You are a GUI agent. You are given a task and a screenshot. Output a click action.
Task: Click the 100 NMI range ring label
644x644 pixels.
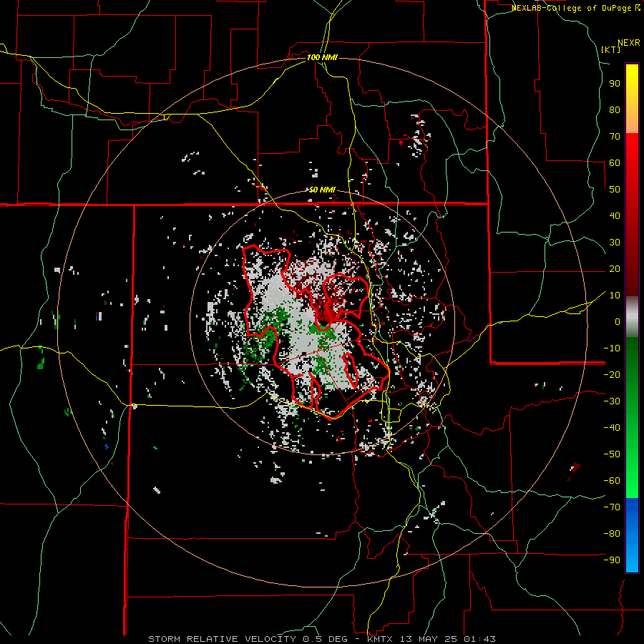pos(322,57)
